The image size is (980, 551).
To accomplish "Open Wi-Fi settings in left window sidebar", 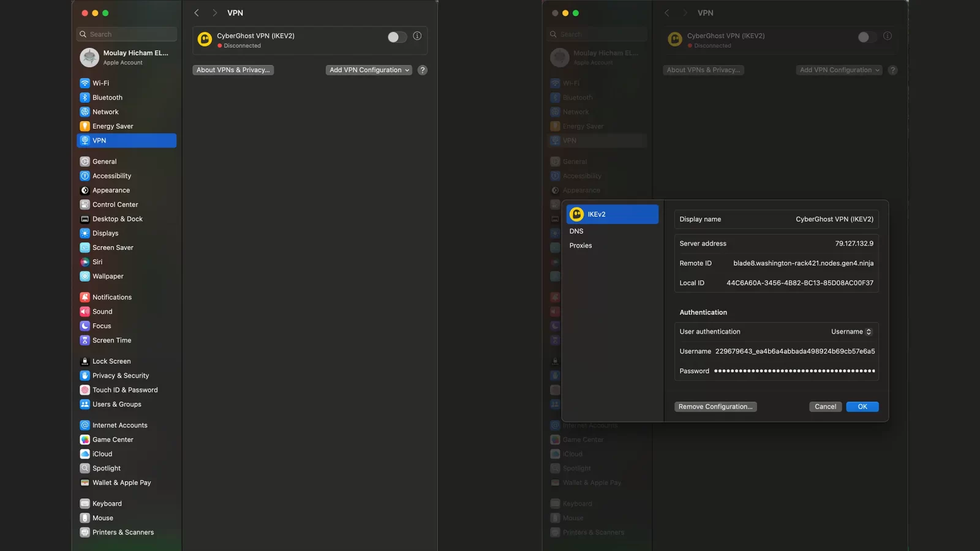I will [126, 83].
